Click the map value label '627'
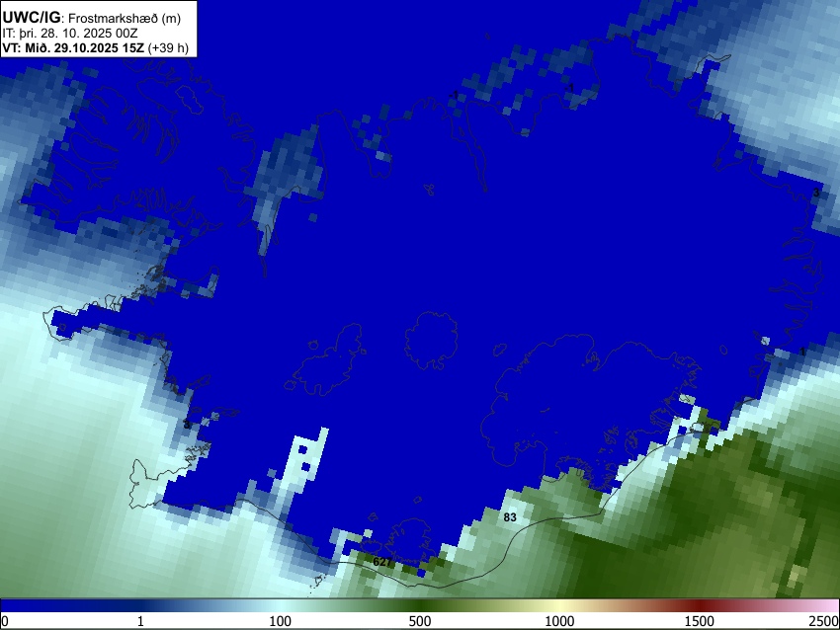This screenshot has height=630, width=840. click(x=382, y=562)
